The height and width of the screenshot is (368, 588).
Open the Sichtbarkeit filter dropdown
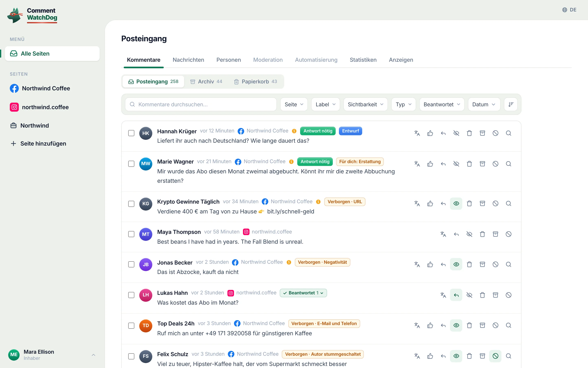tap(365, 104)
